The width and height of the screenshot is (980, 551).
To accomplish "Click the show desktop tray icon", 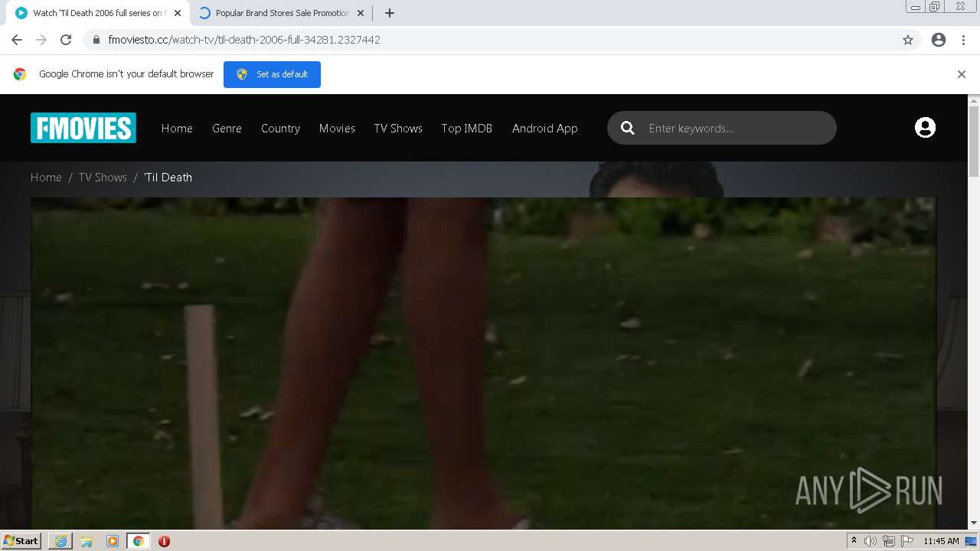I will click(x=971, y=541).
